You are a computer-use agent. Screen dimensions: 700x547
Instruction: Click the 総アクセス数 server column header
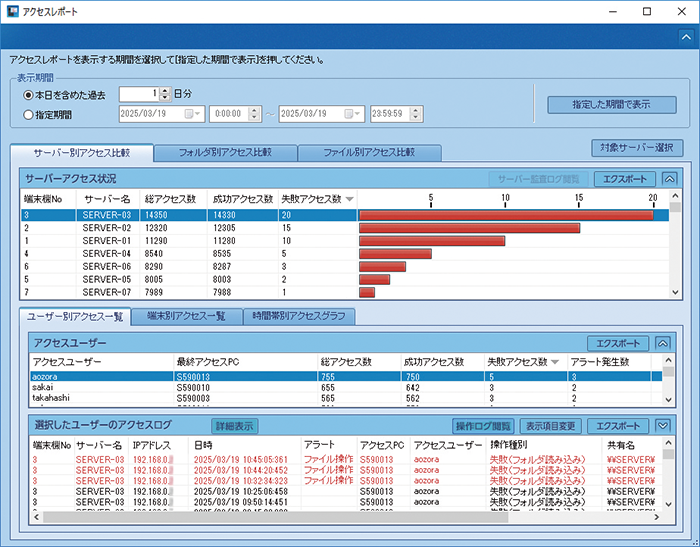173,199
